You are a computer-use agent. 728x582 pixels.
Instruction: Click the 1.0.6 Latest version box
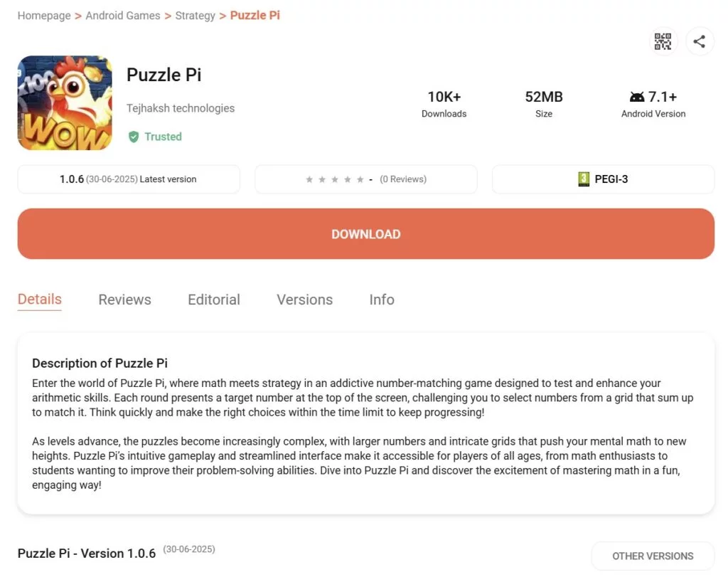pyautogui.click(x=129, y=179)
